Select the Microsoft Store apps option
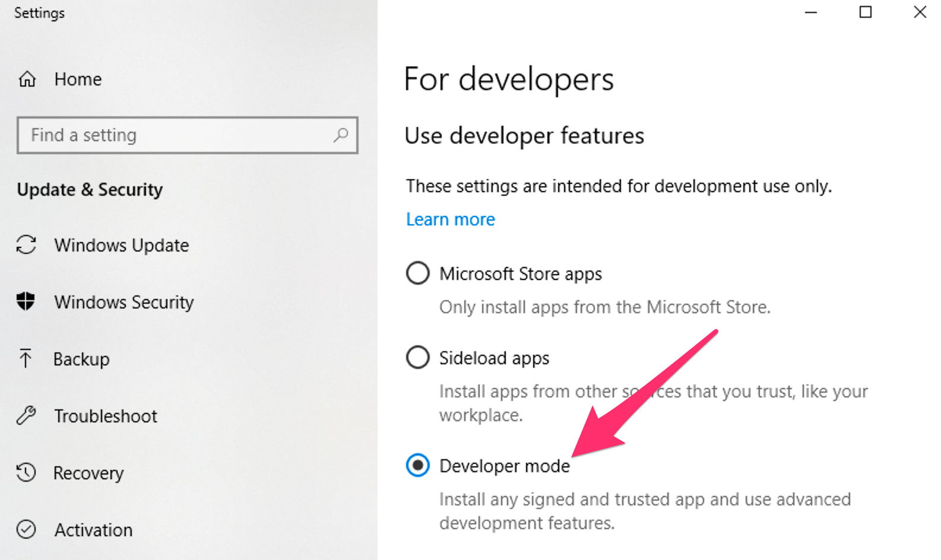Image resolution: width=941 pixels, height=560 pixels. pyautogui.click(x=418, y=273)
